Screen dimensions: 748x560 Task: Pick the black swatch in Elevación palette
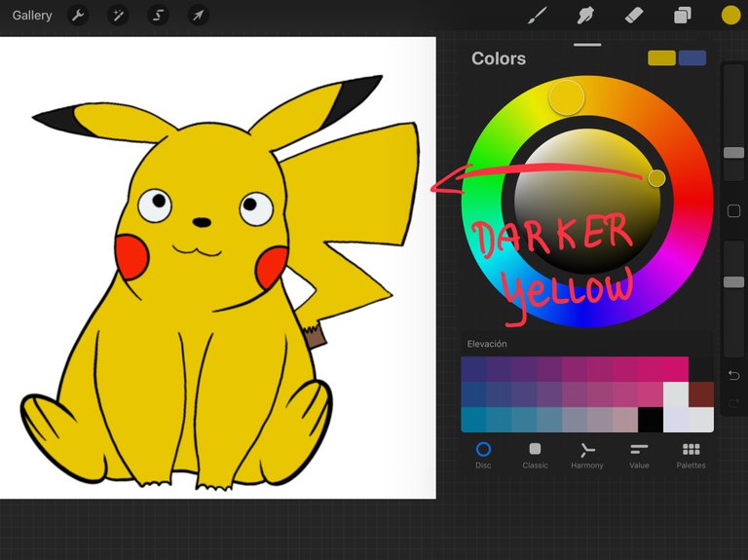pos(651,420)
